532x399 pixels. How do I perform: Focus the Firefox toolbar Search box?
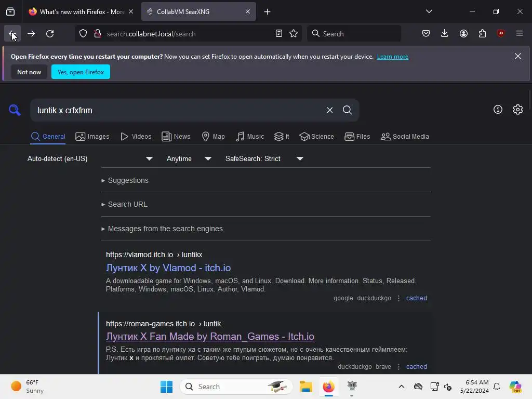354,34
